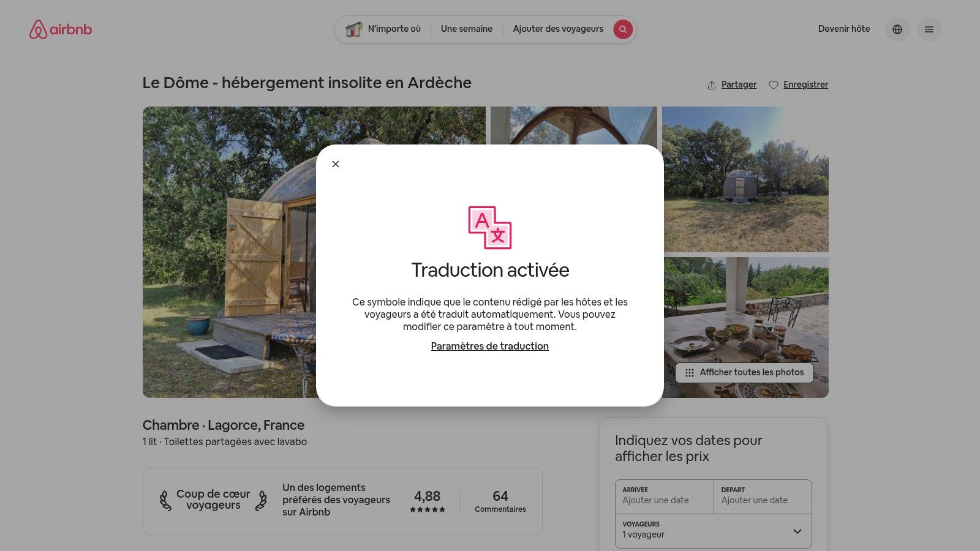This screenshot has height=551, width=980.
Task: Open the hamburger account menu
Action: (x=929, y=29)
